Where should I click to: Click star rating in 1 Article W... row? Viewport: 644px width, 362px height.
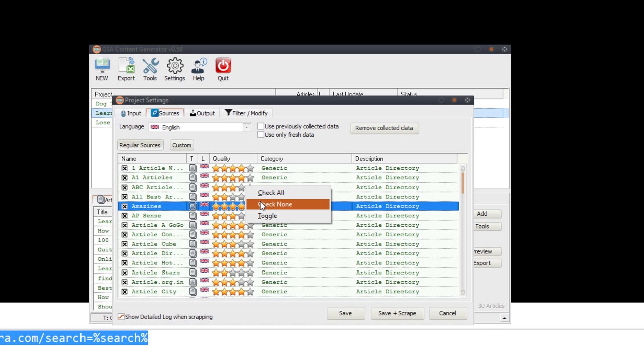(x=233, y=168)
